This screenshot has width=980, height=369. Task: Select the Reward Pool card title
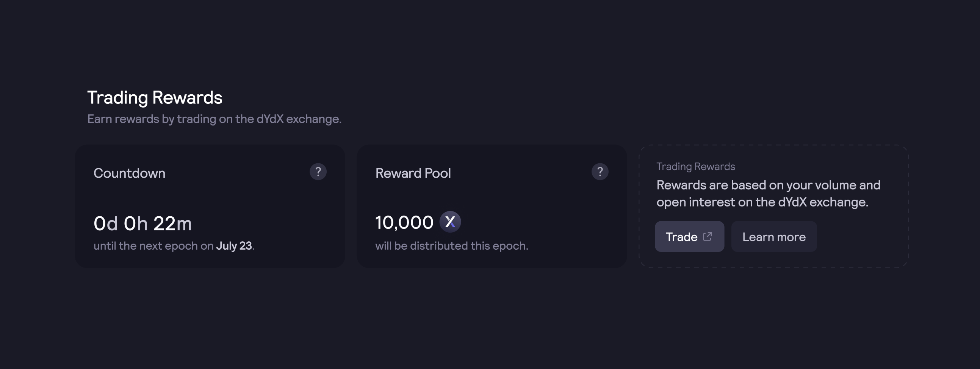click(x=413, y=173)
